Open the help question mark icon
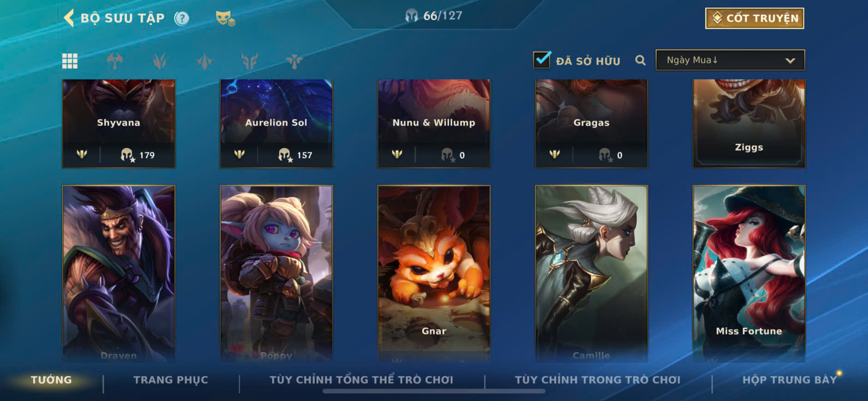 click(182, 18)
